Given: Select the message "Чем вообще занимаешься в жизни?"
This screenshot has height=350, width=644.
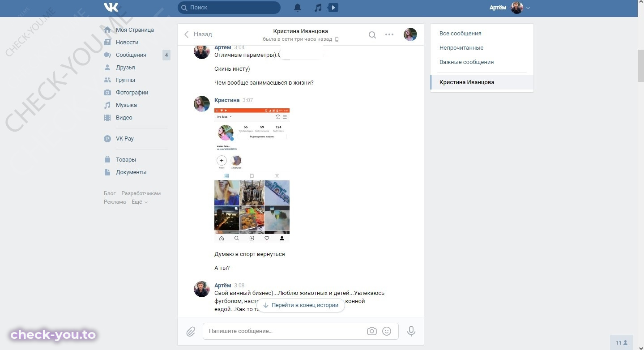Looking at the screenshot, I should coord(264,83).
